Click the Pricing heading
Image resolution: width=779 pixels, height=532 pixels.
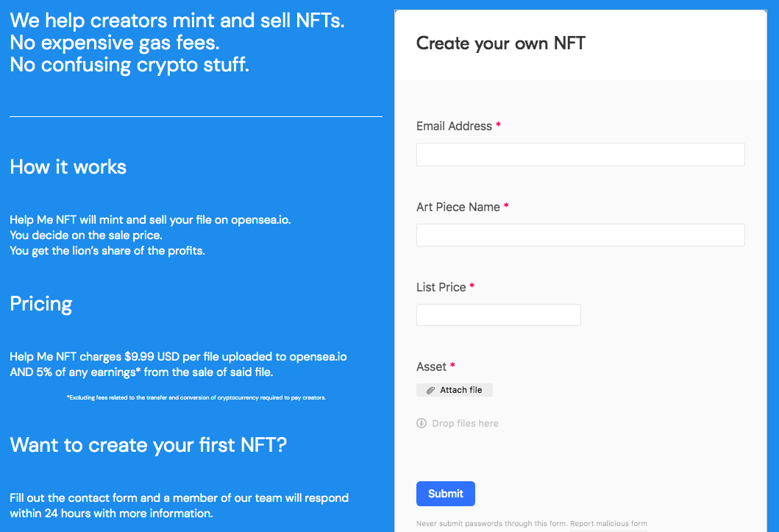(x=40, y=303)
